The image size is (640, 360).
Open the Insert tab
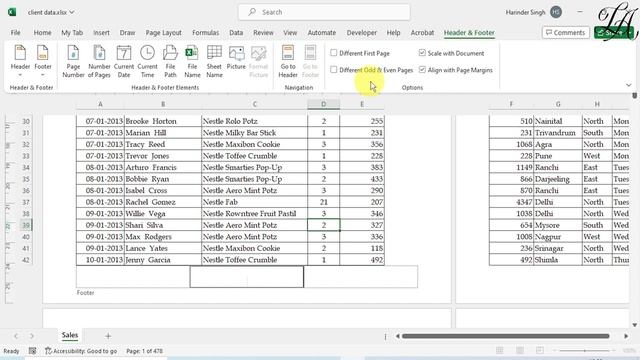point(101,33)
